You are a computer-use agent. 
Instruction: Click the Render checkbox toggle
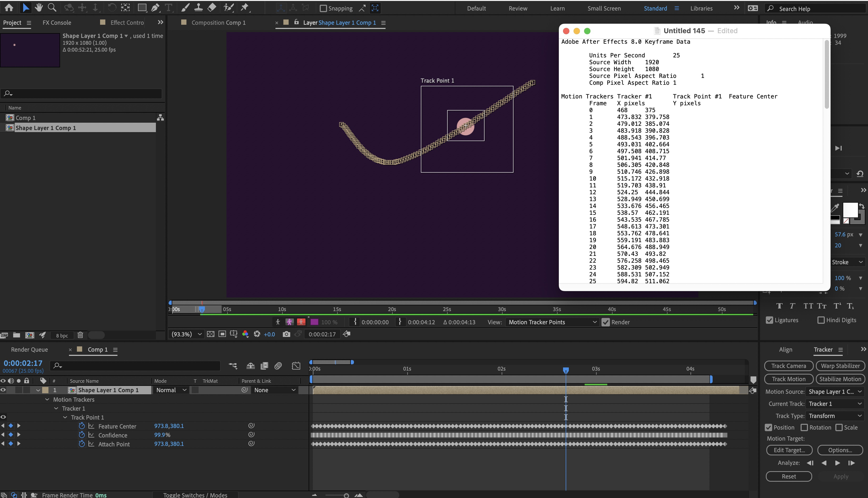(x=606, y=322)
